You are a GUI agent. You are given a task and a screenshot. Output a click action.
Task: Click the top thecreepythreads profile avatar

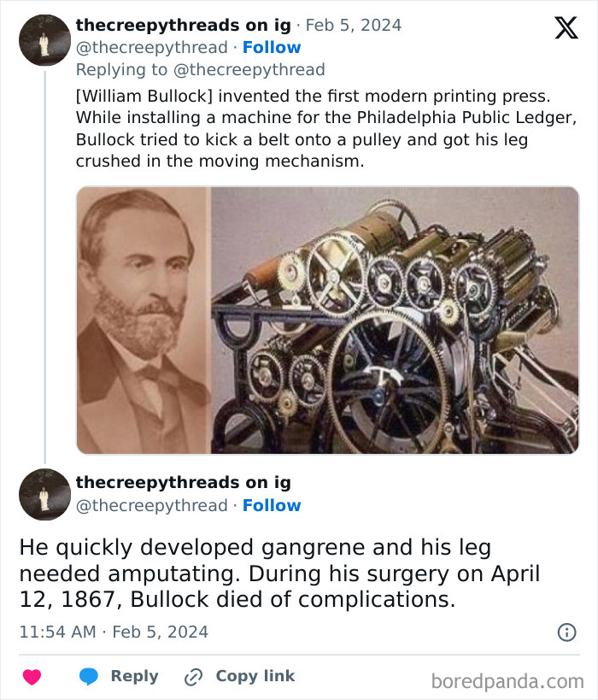(44, 38)
